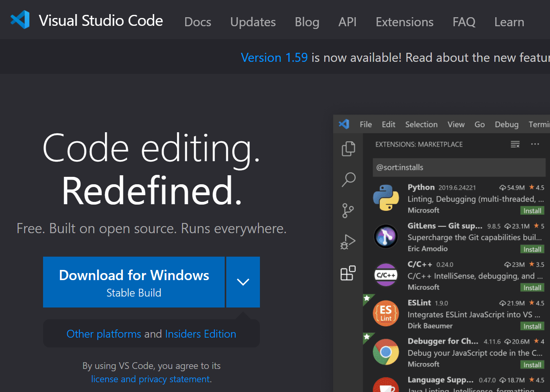550x392 pixels.
Task: Click the ESLint 21.9M download count
Action: click(512, 303)
